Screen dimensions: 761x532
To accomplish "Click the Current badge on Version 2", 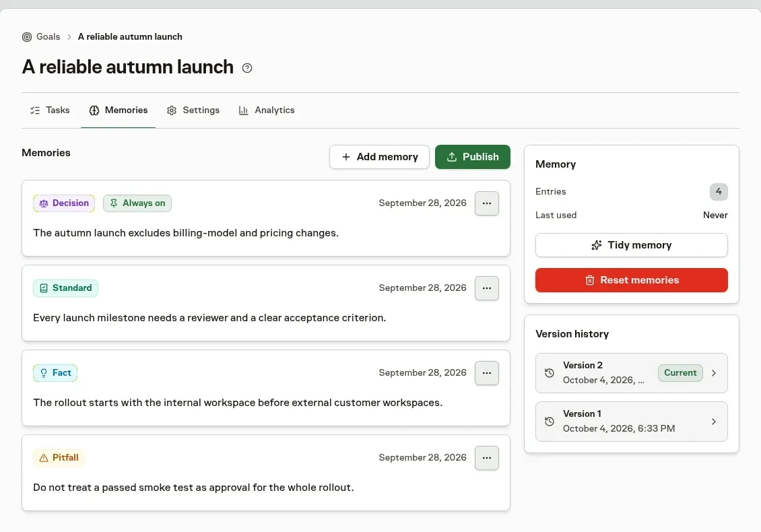I will click(x=680, y=373).
